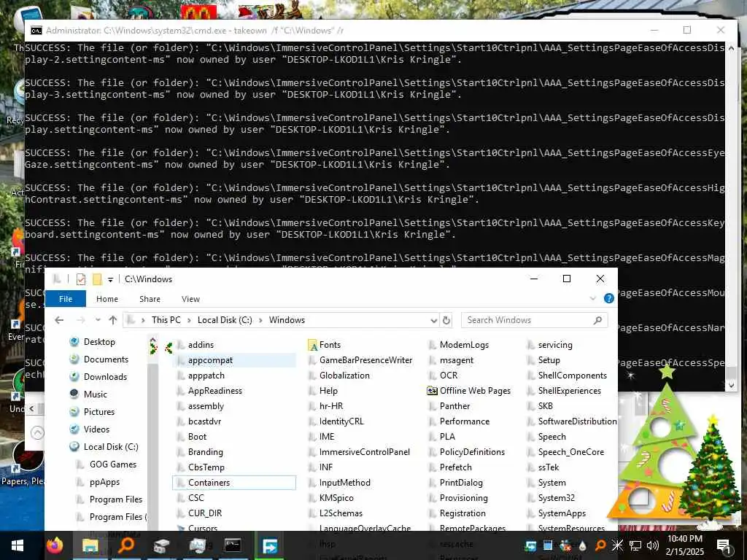The width and height of the screenshot is (747, 560).
Task: Select the GameBarPresenceWriter folder
Action: (x=365, y=360)
